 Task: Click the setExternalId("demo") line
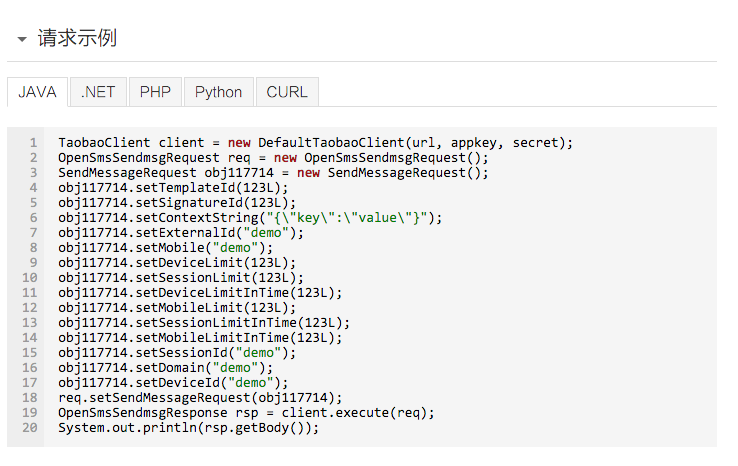(x=181, y=233)
